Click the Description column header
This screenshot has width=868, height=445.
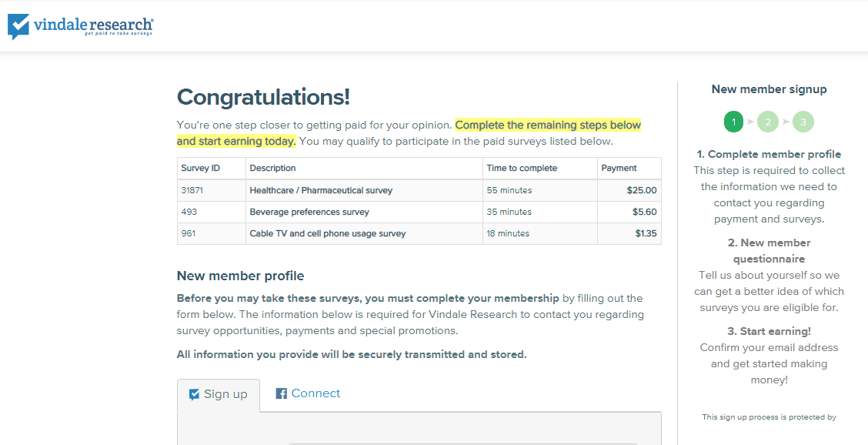pyautogui.click(x=272, y=168)
